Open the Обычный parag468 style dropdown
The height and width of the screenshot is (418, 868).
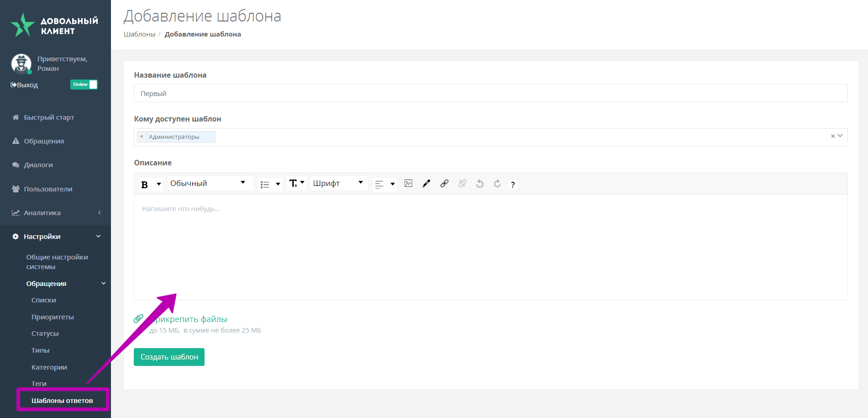pos(210,183)
